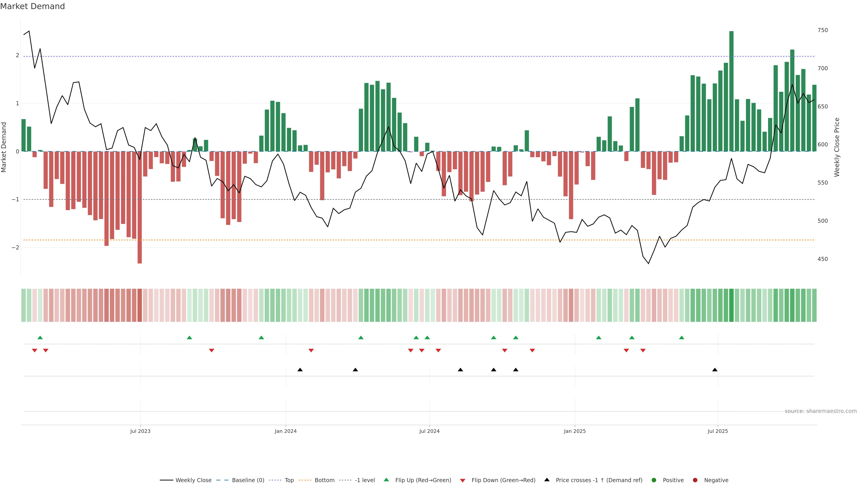
Task: Click the black Price crosses -1 triangle legend icon
Action: pyautogui.click(x=547, y=480)
